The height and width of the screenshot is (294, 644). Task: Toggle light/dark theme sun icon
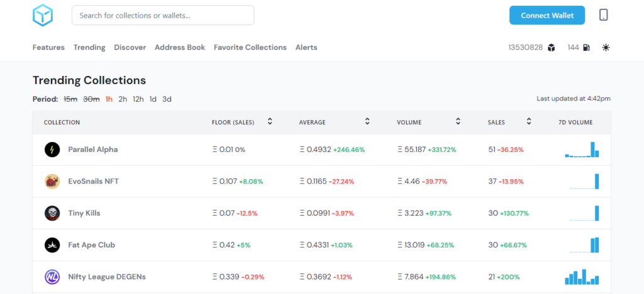coord(606,48)
